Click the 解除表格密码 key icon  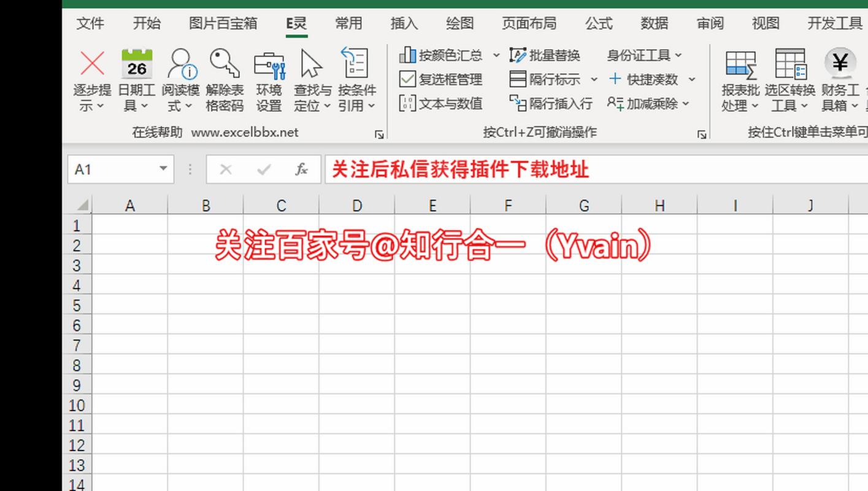pos(225,63)
